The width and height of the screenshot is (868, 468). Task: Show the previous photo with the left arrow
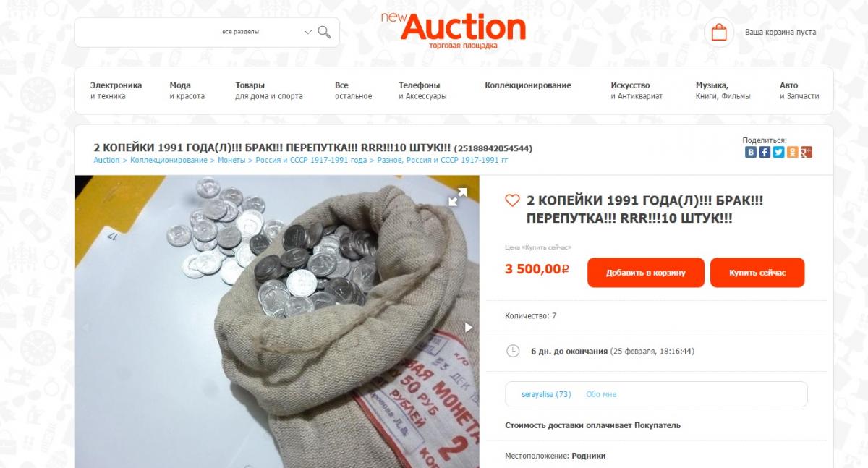87,328
